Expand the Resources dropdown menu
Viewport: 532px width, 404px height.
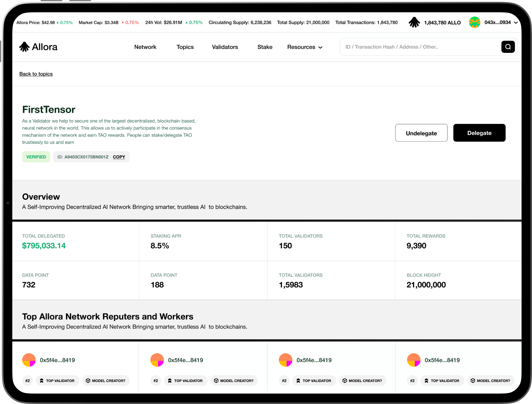click(305, 47)
